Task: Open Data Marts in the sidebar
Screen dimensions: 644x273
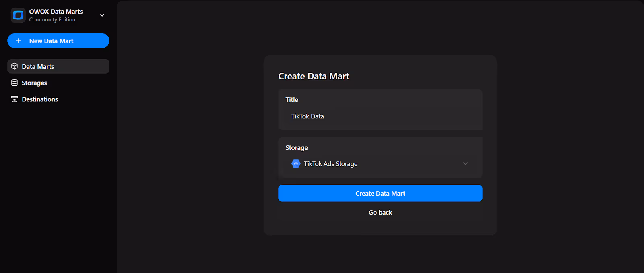Action: pyautogui.click(x=58, y=66)
